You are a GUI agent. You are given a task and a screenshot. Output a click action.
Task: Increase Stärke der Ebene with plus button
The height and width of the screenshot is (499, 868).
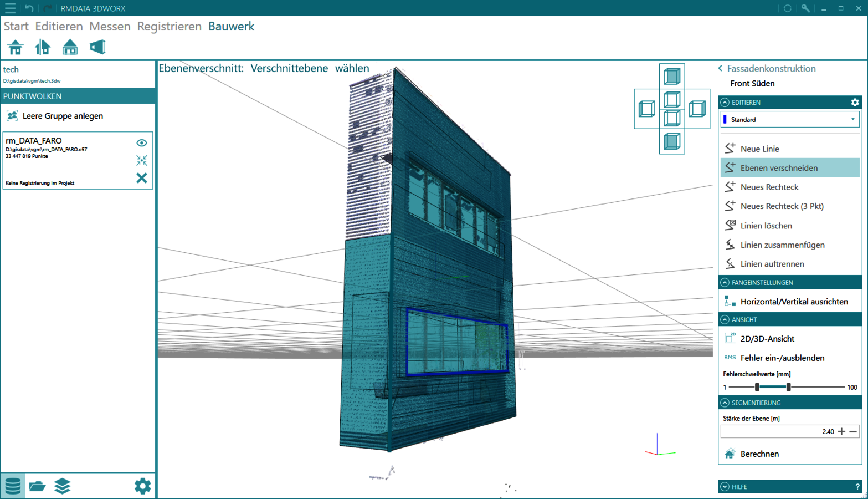tap(841, 431)
